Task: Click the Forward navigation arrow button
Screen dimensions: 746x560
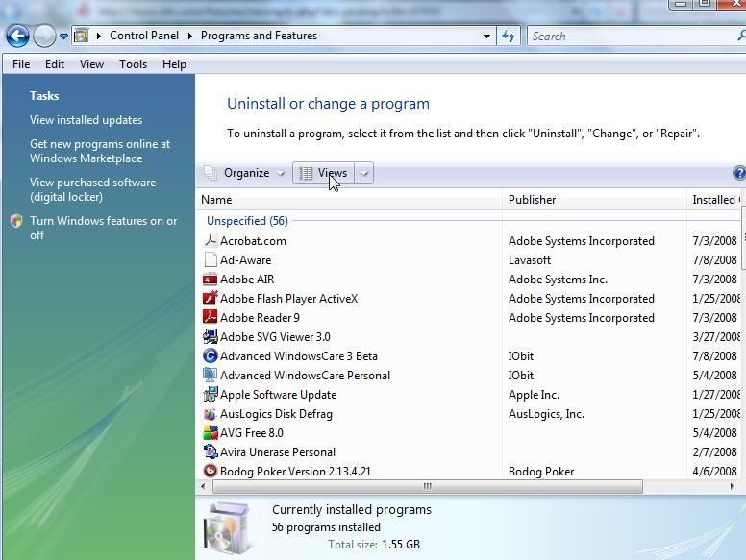Action: (45, 37)
